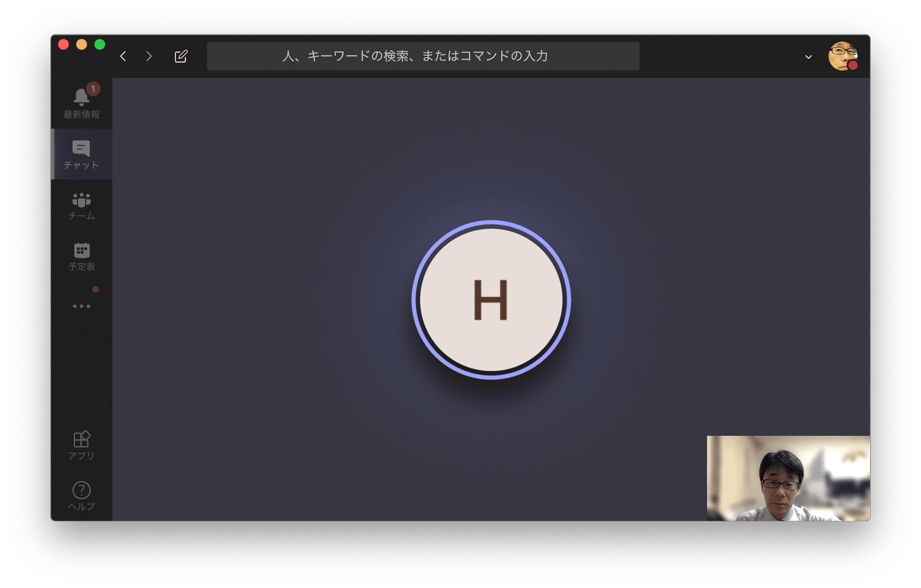Show more apps via the ellipsis

pyautogui.click(x=81, y=306)
